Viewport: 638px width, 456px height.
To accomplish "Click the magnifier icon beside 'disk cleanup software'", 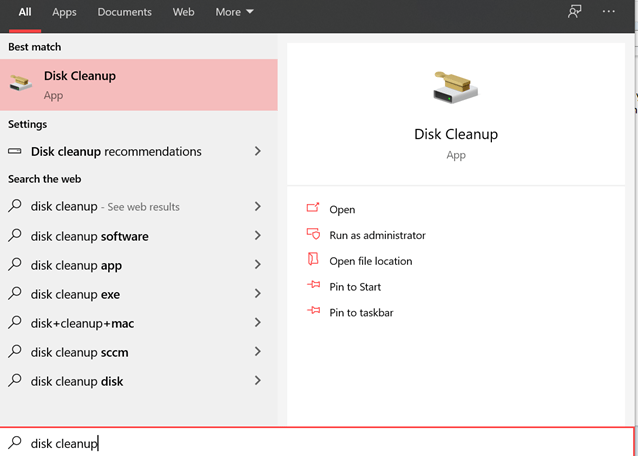I will pos(15,235).
